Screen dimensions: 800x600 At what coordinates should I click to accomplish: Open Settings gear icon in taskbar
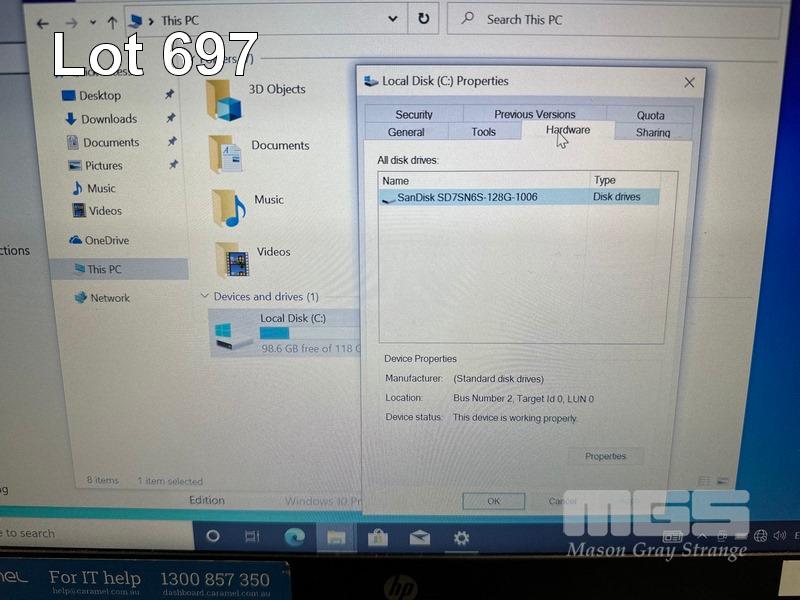tap(461, 538)
